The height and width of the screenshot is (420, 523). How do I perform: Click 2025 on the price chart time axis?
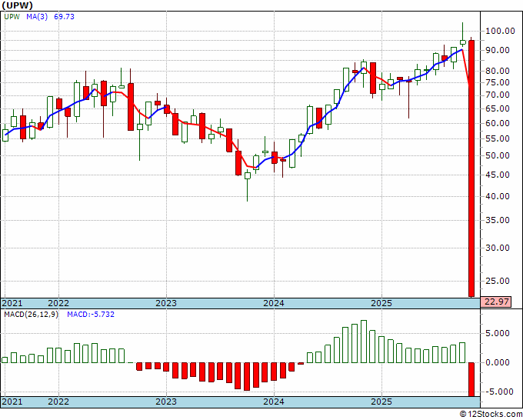381,303
